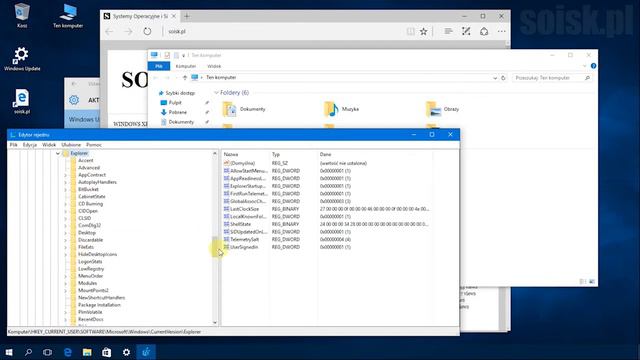Open the Pomoc menu in Registry Editor

(x=93, y=145)
